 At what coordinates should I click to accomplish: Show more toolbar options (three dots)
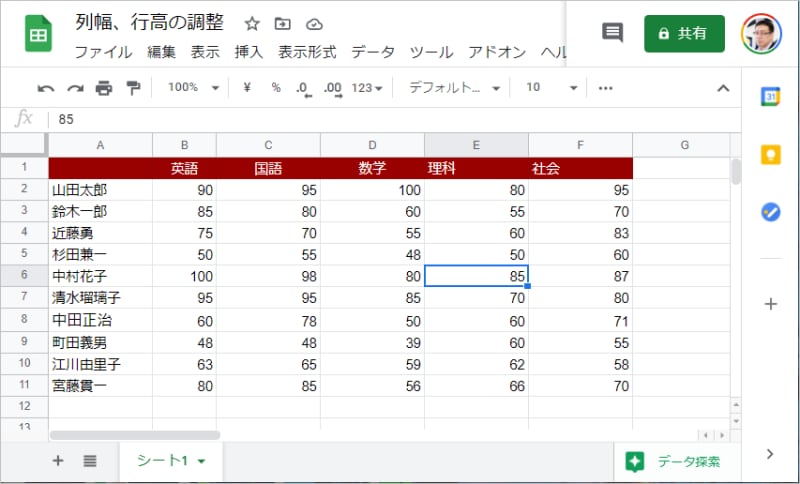pos(605,88)
